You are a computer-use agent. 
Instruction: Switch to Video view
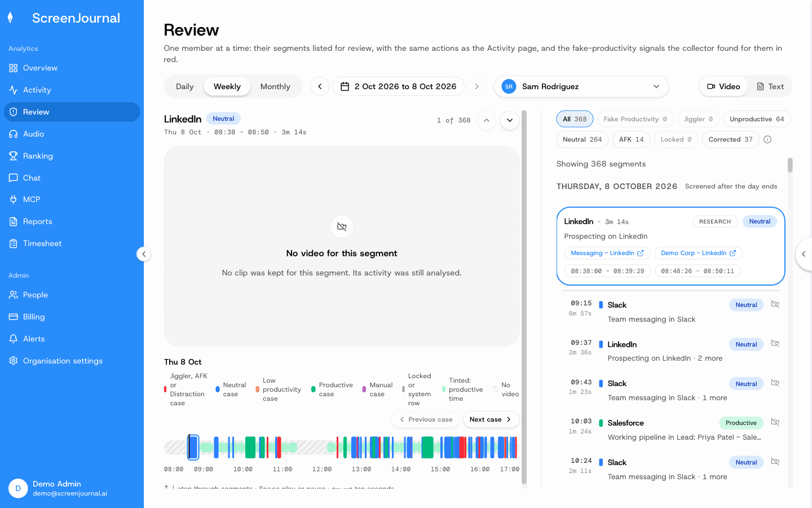pos(723,86)
